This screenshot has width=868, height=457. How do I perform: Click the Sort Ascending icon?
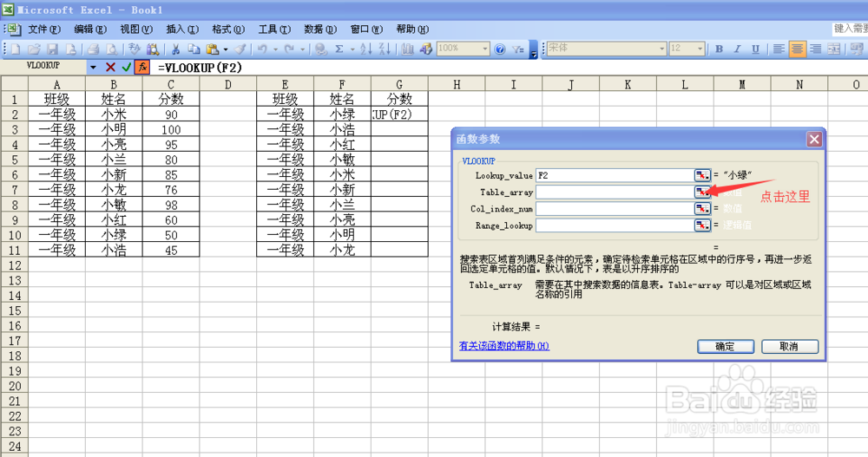click(365, 49)
